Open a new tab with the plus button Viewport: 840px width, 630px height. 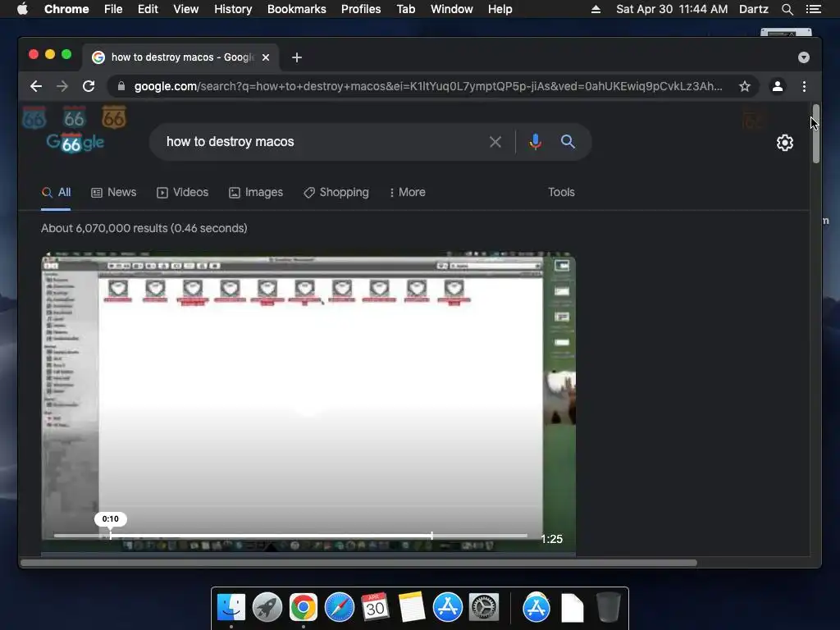coord(297,57)
